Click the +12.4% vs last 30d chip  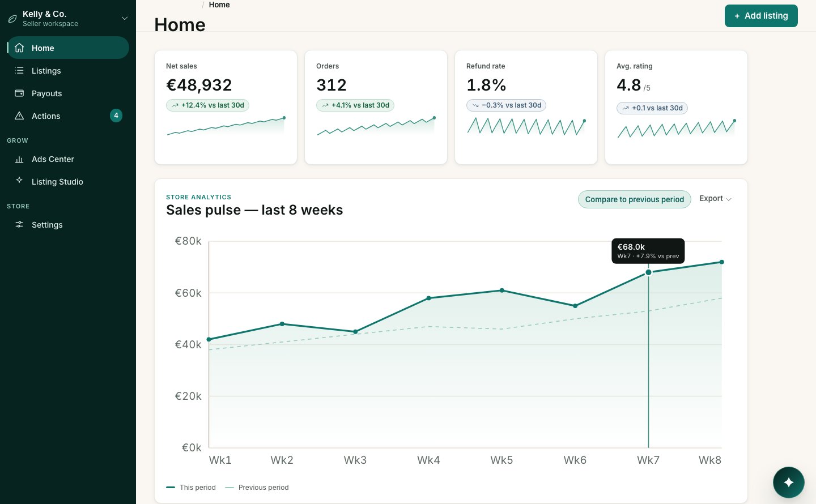pyautogui.click(x=207, y=105)
